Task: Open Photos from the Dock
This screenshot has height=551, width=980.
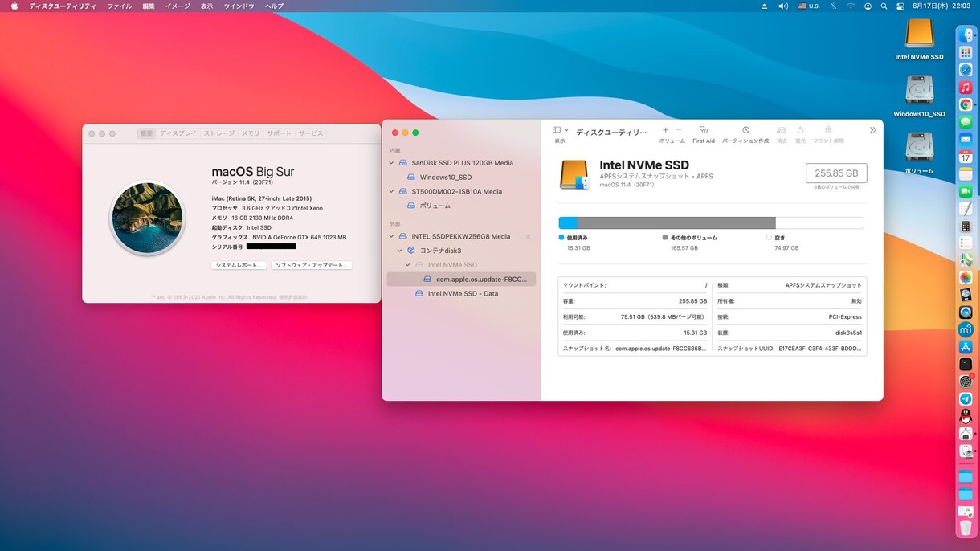Action: pos(966,277)
